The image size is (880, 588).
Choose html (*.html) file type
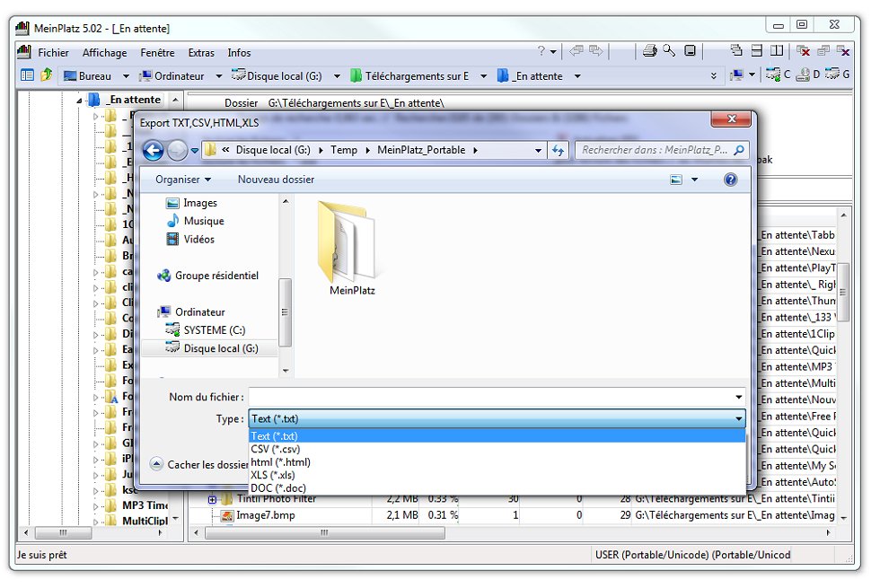pyautogui.click(x=497, y=461)
